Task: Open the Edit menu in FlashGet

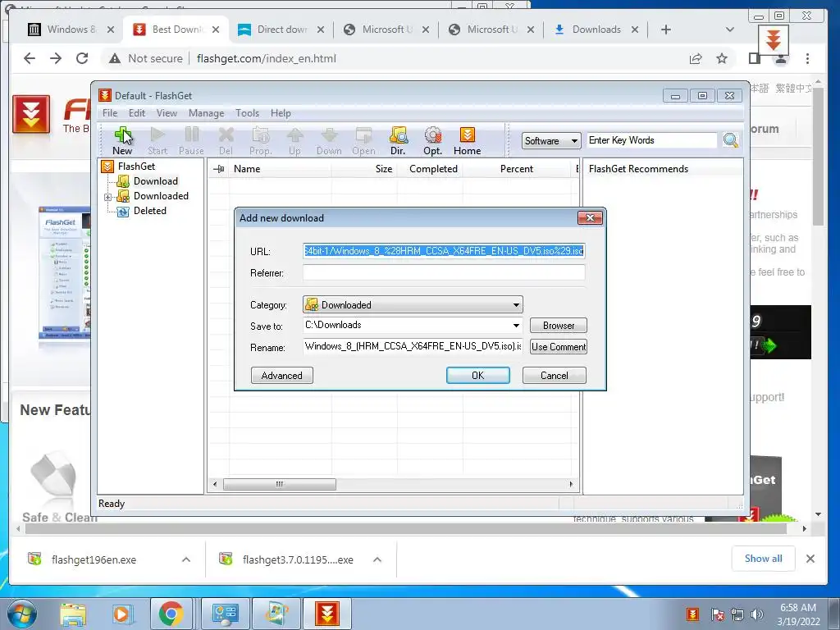Action: 137,113
